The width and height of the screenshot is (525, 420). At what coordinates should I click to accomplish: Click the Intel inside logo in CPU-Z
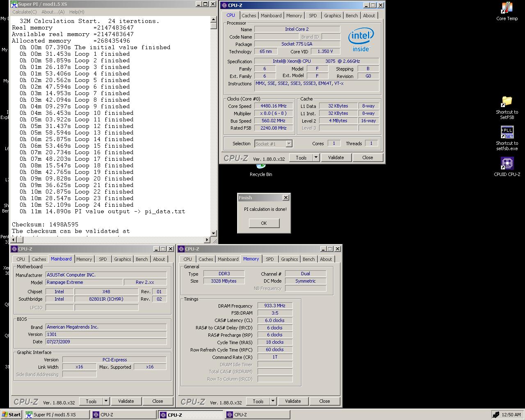(361, 40)
